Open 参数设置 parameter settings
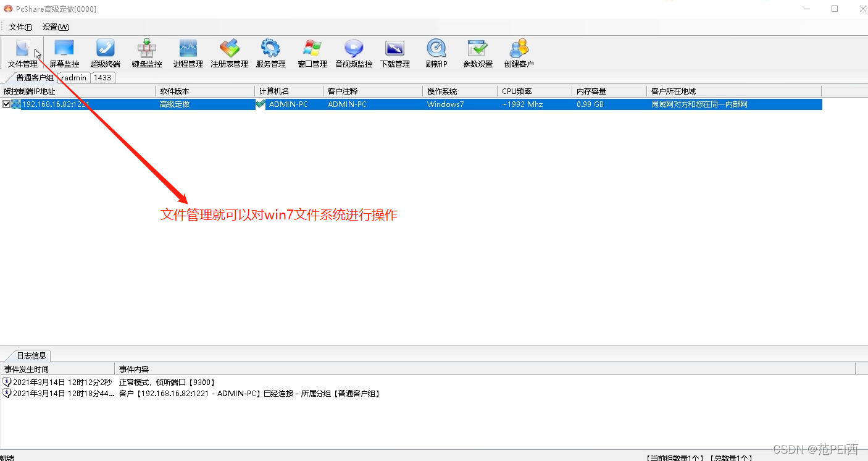This screenshot has width=868, height=461. pyautogui.click(x=478, y=53)
